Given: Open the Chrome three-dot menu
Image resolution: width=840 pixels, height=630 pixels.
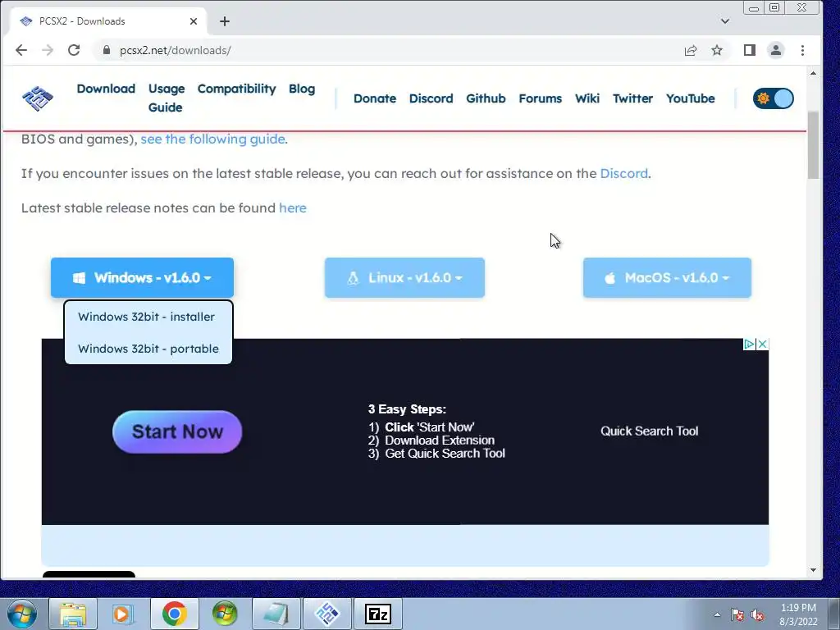Looking at the screenshot, I should tap(802, 50).
